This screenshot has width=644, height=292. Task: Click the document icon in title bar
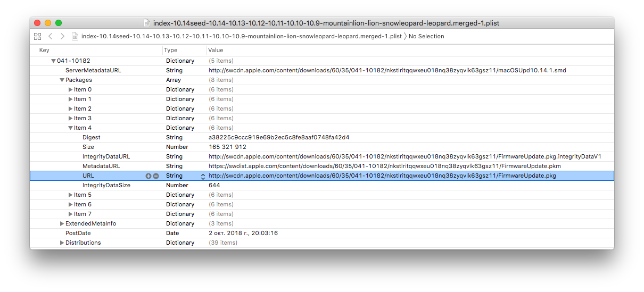click(147, 23)
